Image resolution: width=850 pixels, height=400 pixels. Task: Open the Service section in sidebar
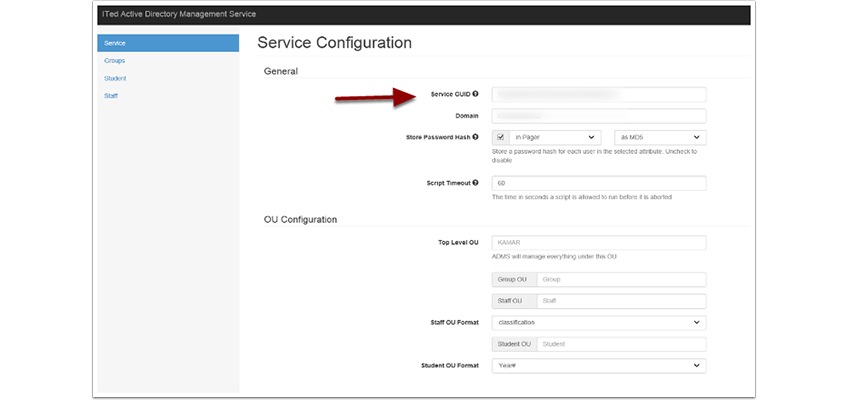pos(168,43)
